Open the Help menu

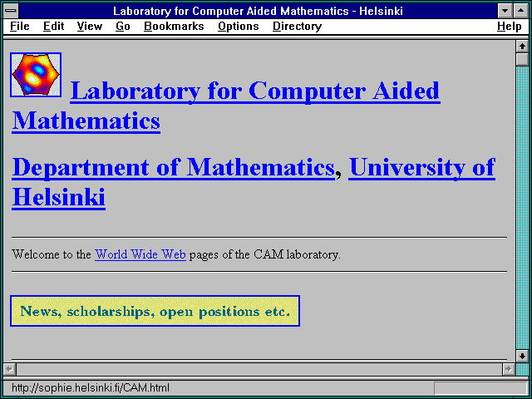[510, 26]
